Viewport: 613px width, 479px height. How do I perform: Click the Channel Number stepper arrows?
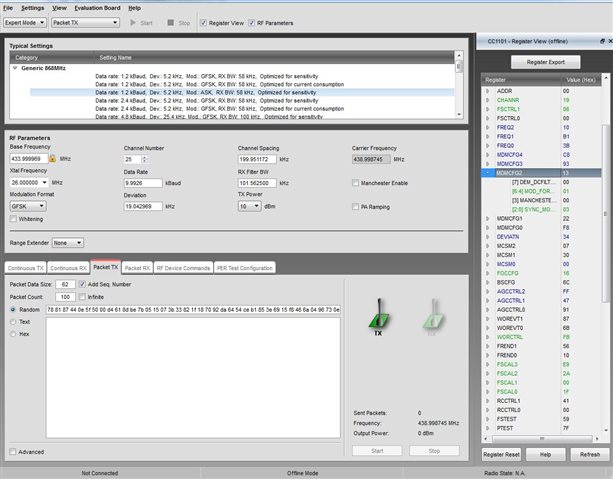143,159
